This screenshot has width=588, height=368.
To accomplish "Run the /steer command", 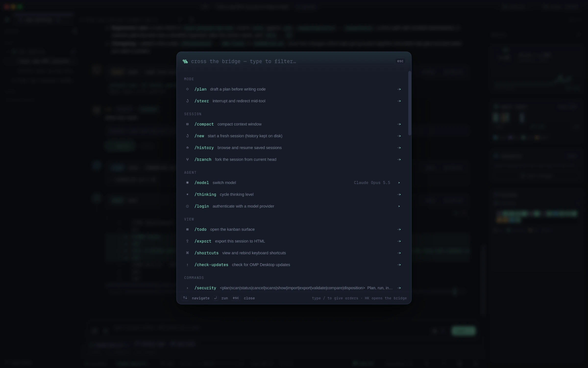I will [294, 101].
